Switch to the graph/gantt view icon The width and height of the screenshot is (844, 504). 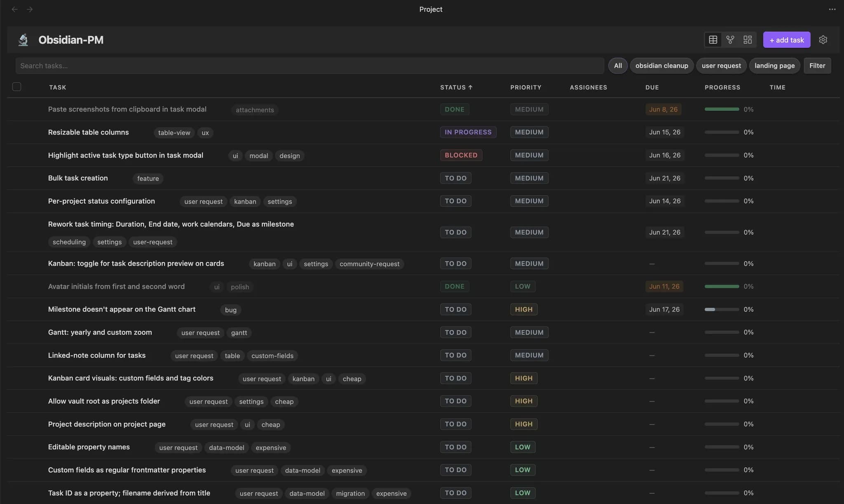pyautogui.click(x=730, y=40)
